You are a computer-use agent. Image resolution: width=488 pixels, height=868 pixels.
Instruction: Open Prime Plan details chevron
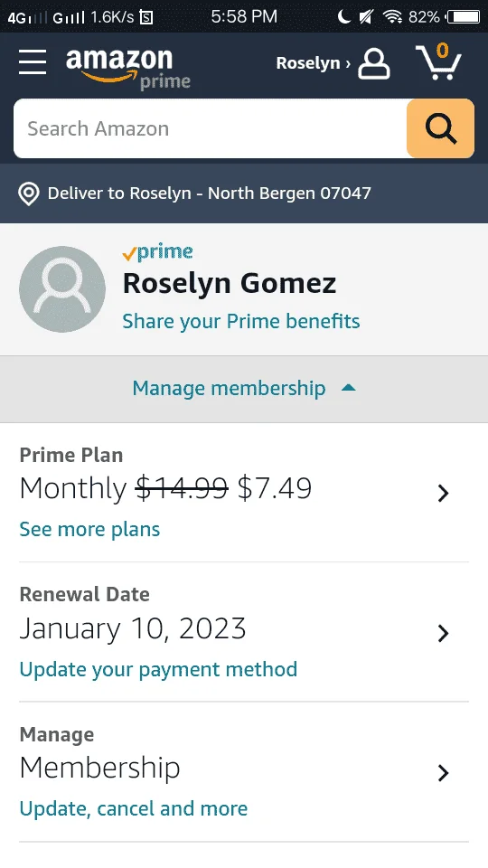(443, 493)
